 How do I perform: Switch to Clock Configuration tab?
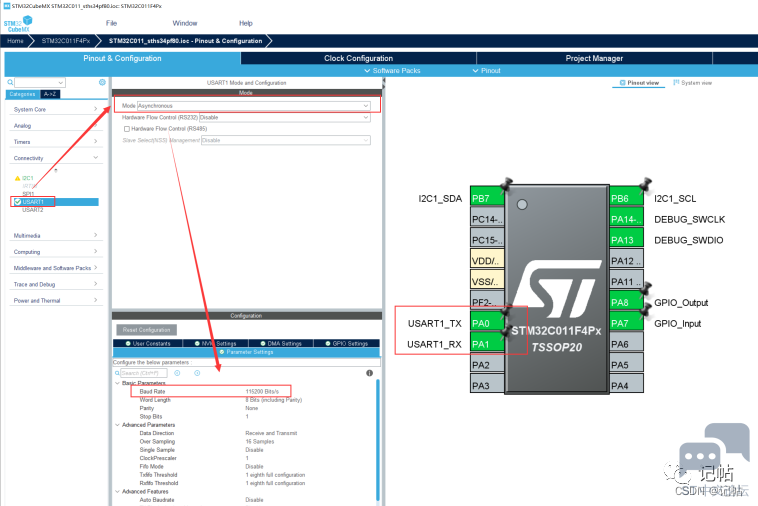358,58
